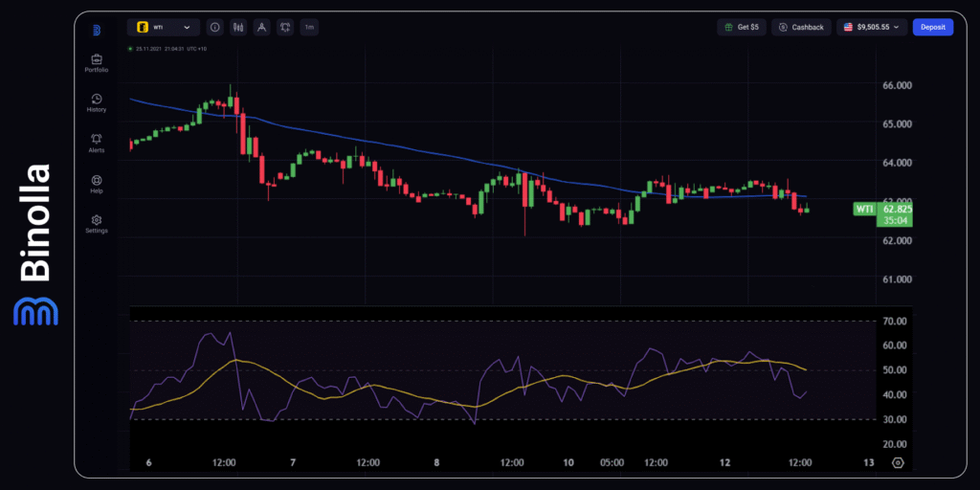Expand the $9,505.55 account balance dropdown
Viewport: 980px width, 490px height.
click(x=871, y=28)
